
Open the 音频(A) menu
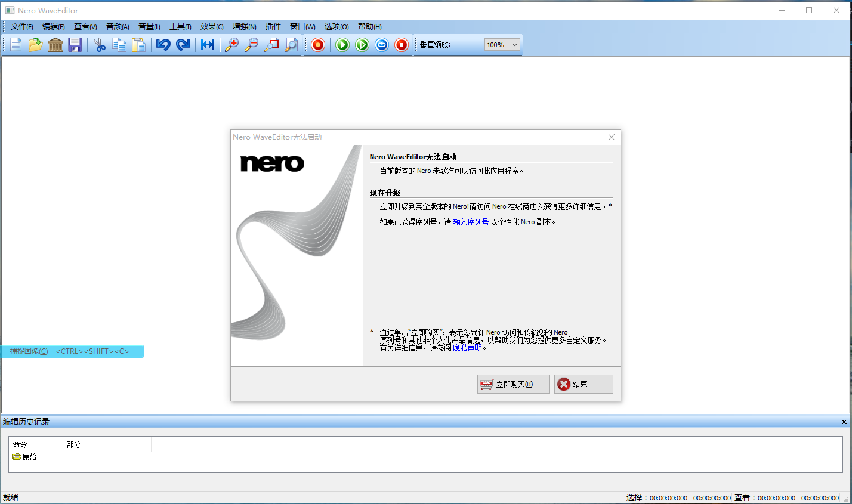pos(118,27)
